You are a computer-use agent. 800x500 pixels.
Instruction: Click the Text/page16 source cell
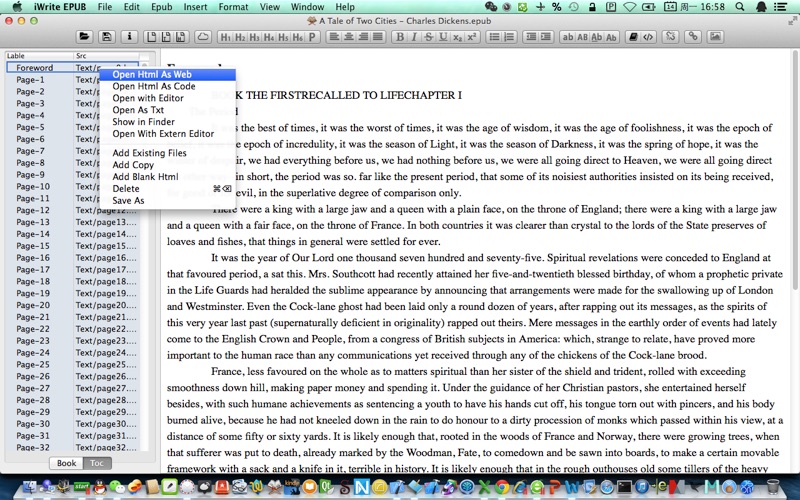[106, 258]
